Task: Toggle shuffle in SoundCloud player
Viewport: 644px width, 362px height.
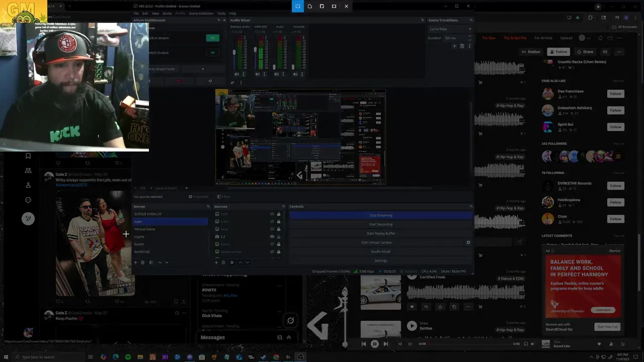Action: [400, 344]
